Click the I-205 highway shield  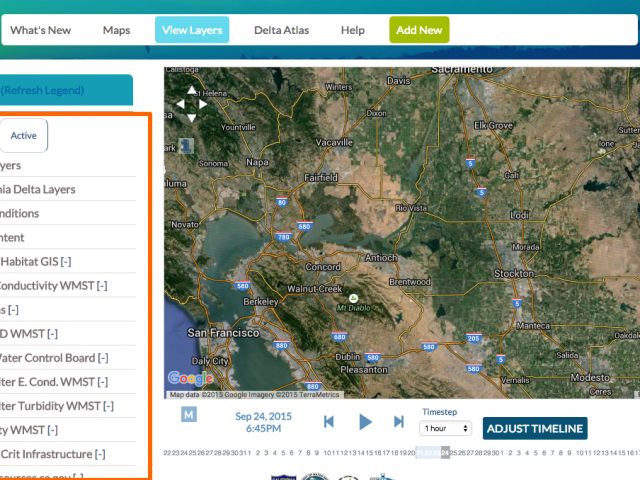coord(473,338)
